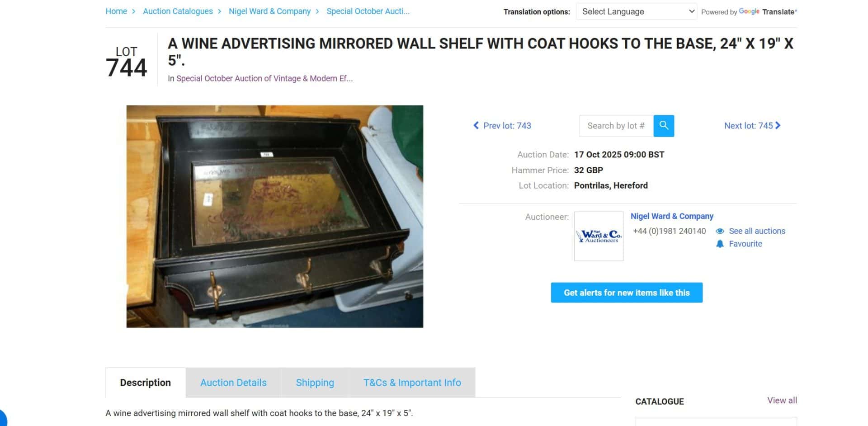Click the eye icon beside See all auctions
Image resolution: width=868 pixels, height=426 pixels.
coord(720,231)
